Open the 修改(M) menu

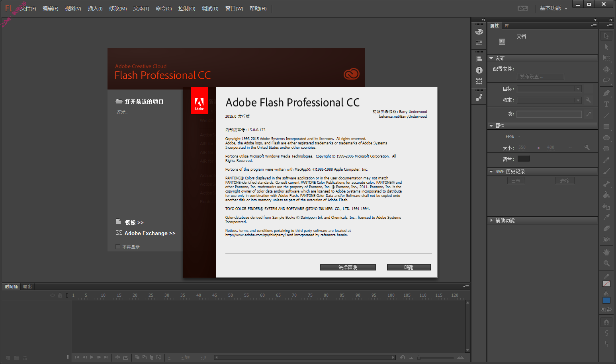[118, 8]
